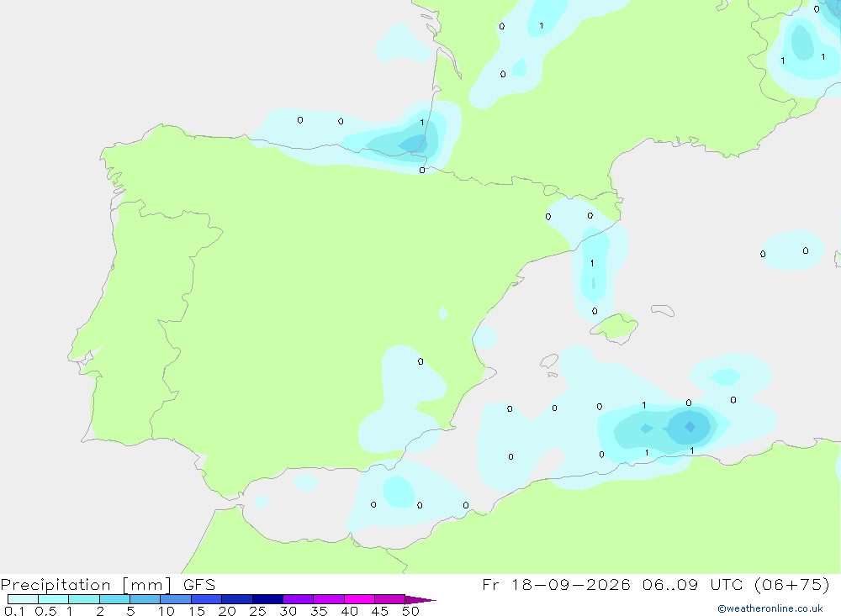Click the 50 legend scale label
Viewport: 841px width, 616px height.
coord(410,611)
